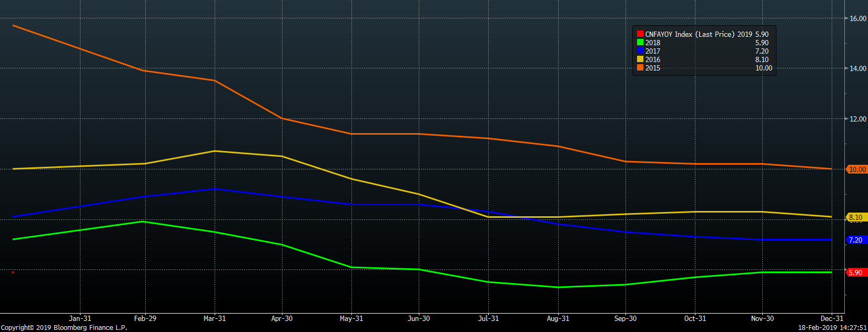The width and height of the screenshot is (868, 332).
Task: Click the blue 7.20 price tag
Action: point(856,240)
